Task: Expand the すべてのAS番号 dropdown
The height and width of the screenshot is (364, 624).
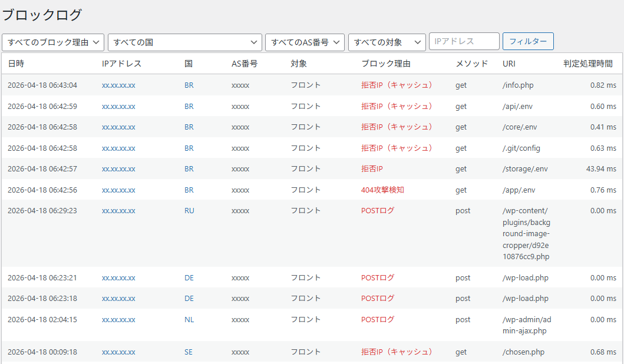Action: (x=305, y=42)
